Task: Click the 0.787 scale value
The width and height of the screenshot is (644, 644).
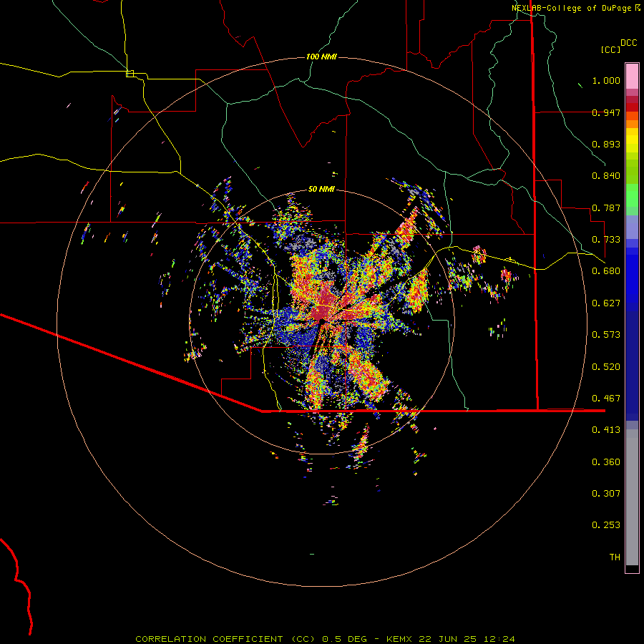Action: 606,208
